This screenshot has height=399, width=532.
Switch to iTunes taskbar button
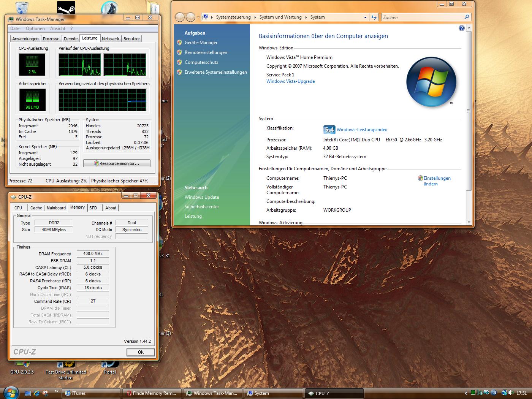pyautogui.click(x=91, y=393)
